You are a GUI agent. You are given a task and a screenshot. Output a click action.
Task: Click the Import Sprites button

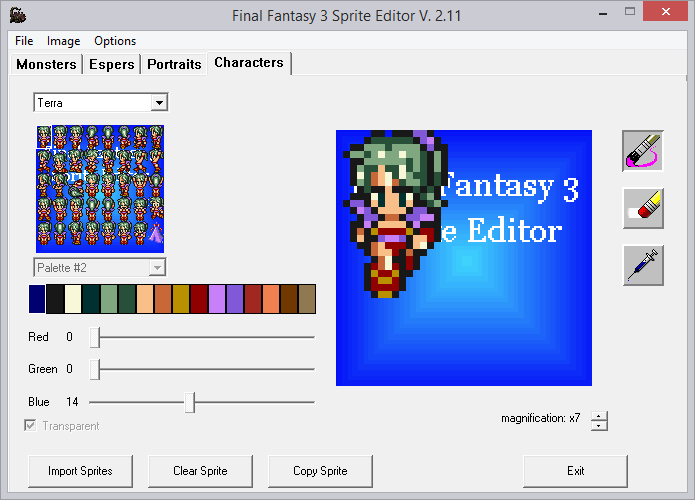click(x=80, y=471)
